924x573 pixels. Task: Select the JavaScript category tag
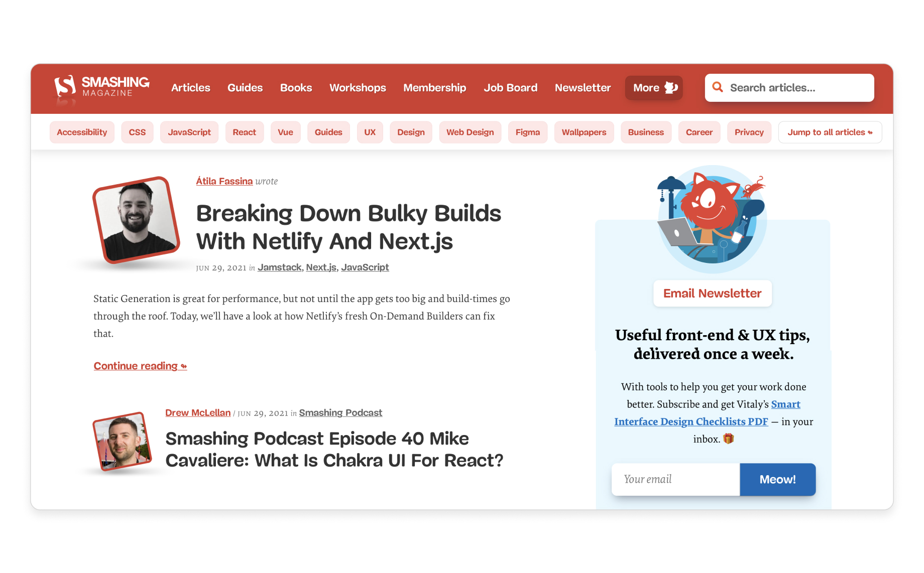[189, 132]
